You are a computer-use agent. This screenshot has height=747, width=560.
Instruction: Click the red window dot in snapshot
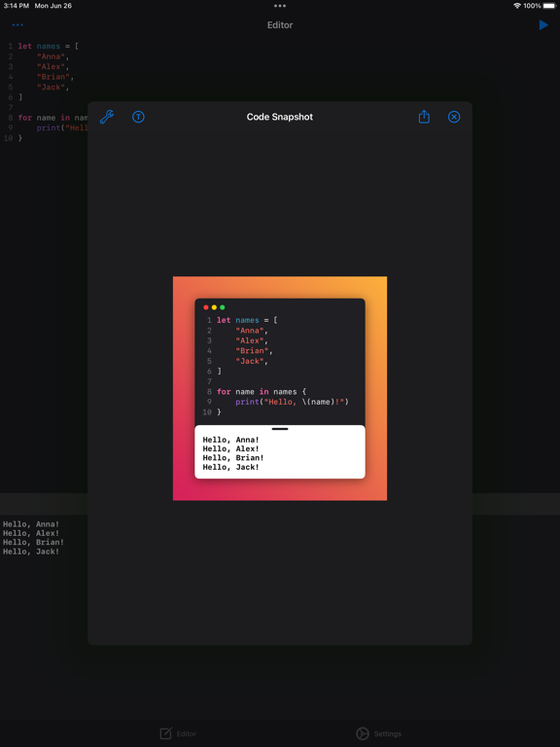[206, 307]
